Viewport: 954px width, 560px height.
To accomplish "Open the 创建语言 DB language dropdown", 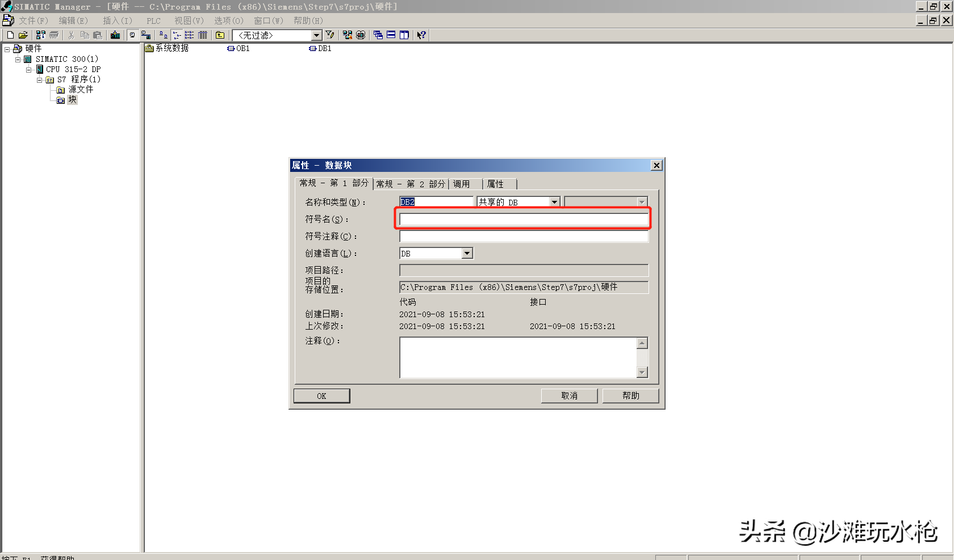I will 467,254.
